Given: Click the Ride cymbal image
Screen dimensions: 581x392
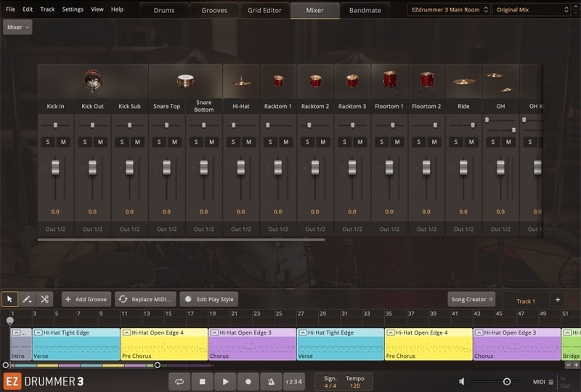Looking at the screenshot, I should [x=464, y=81].
